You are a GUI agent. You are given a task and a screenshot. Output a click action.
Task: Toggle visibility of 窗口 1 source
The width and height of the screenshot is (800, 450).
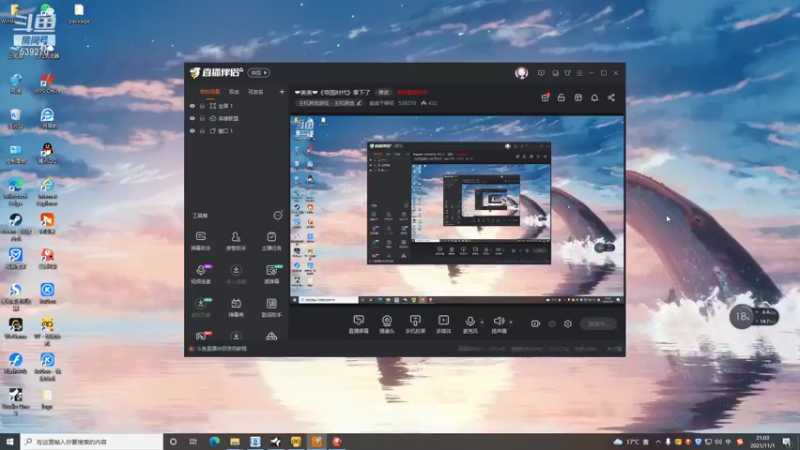click(x=192, y=131)
